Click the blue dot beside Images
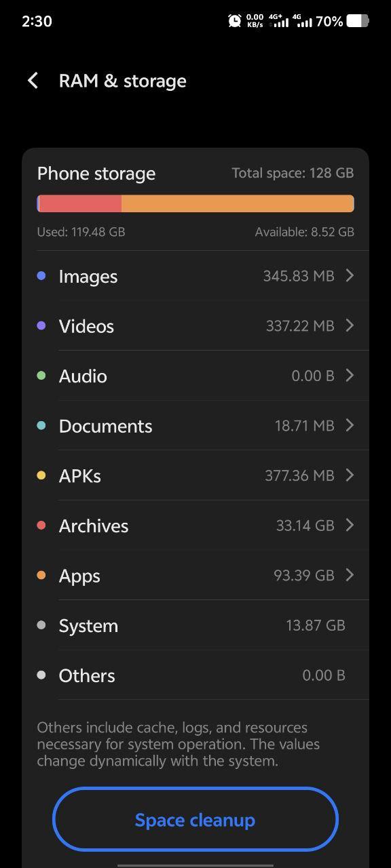Image resolution: width=391 pixels, height=868 pixels. [41, 276]
